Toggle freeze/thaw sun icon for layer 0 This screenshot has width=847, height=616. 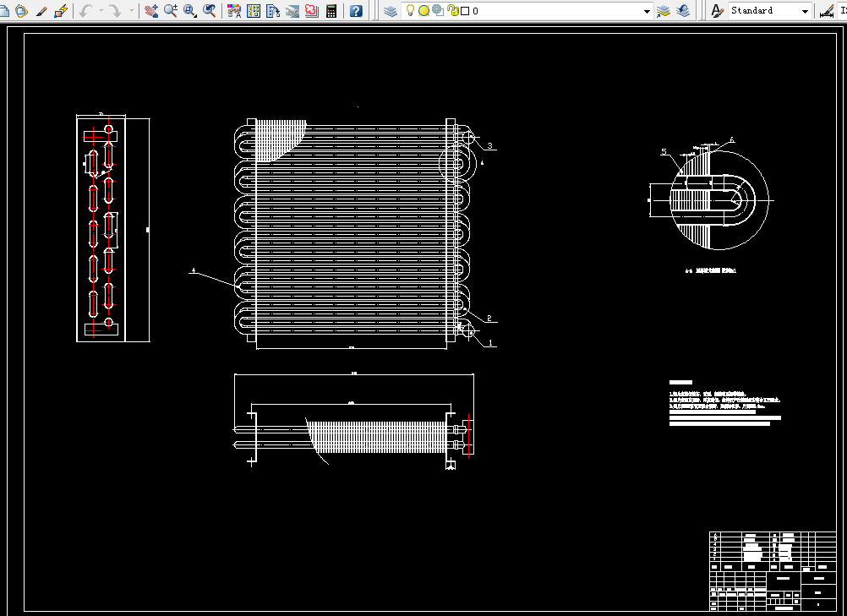click(424, 11)
